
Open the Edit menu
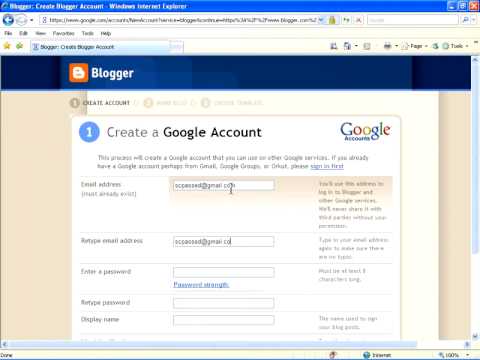pos(23,33)
